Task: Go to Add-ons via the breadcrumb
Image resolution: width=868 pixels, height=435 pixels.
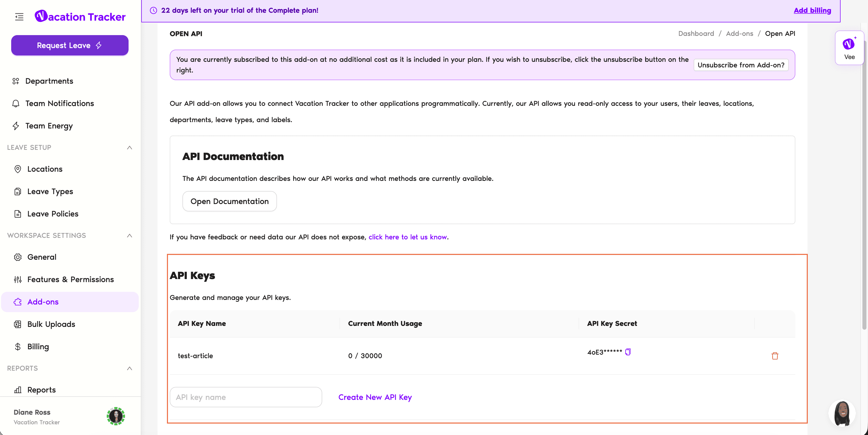Action: pos(739,33)
